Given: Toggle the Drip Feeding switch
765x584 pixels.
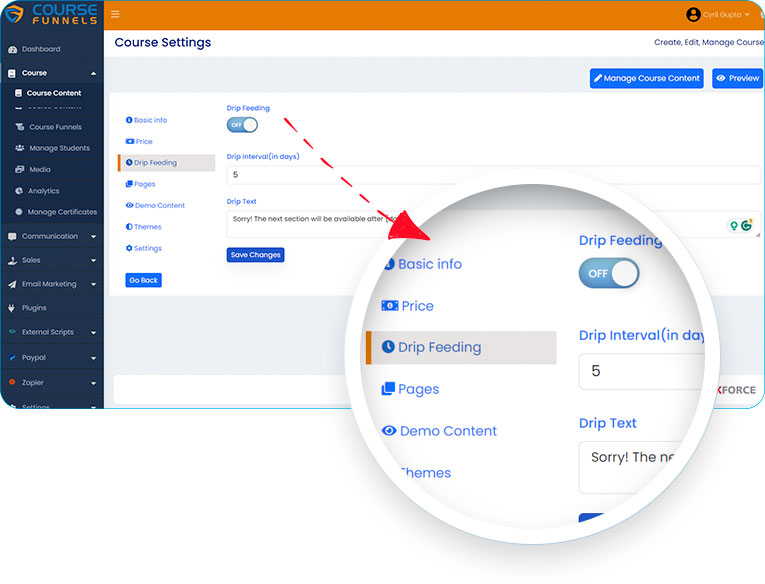Looking at the screenshot, I should coord(242,125).
